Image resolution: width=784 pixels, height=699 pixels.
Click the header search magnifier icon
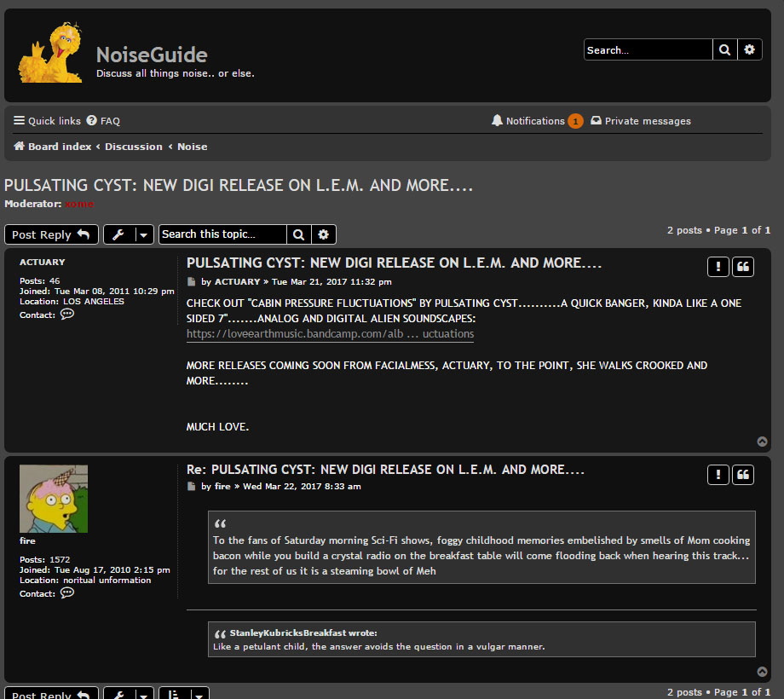click(724, 50)
